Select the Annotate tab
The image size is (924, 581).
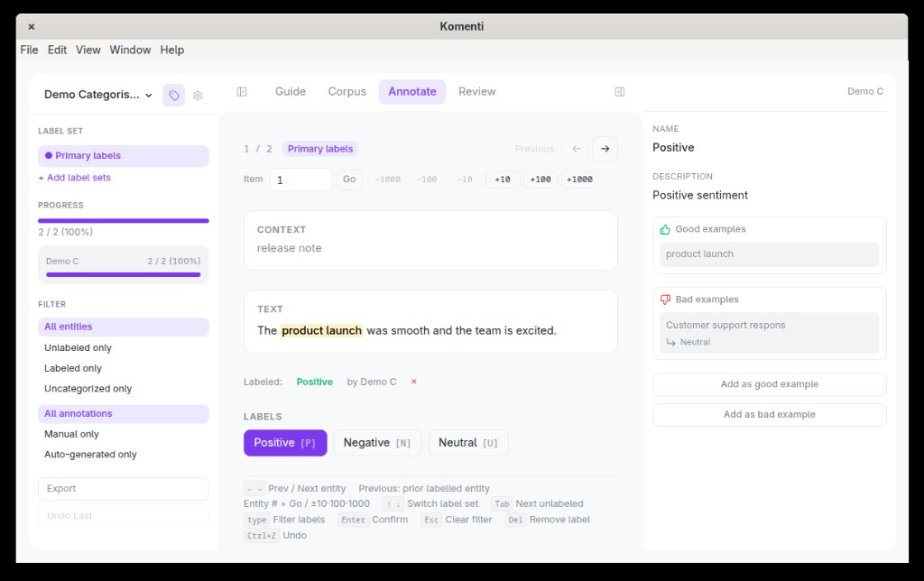pyautogui.click(x=412, y=92)
